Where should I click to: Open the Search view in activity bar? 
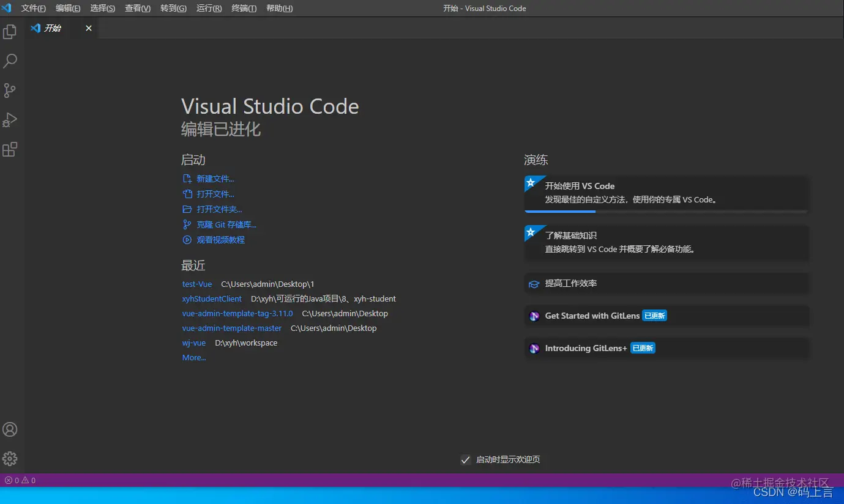tap(10, 61)
